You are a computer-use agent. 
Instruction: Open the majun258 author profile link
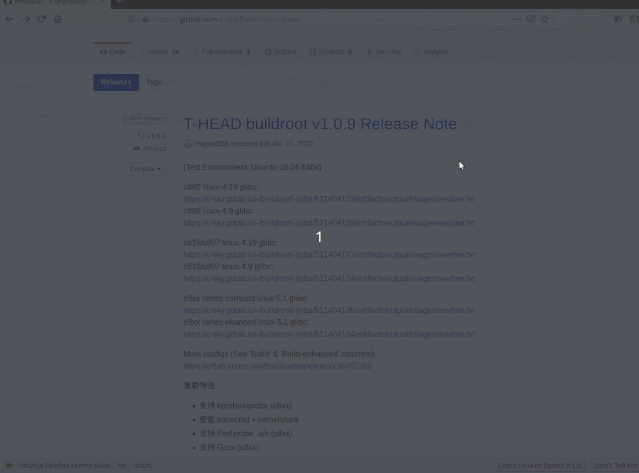[212, 143]
